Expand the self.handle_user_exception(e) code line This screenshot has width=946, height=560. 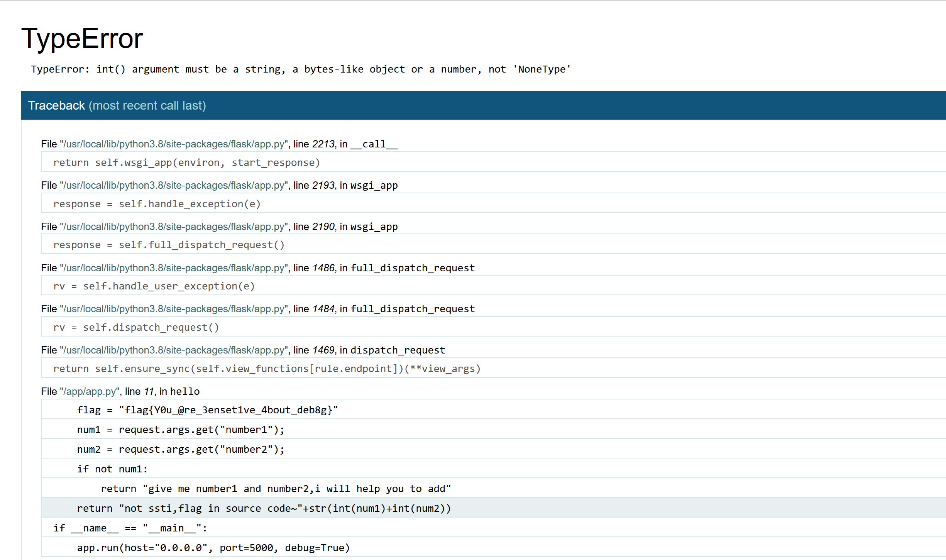pyautogui.click(x=493, y=286)
